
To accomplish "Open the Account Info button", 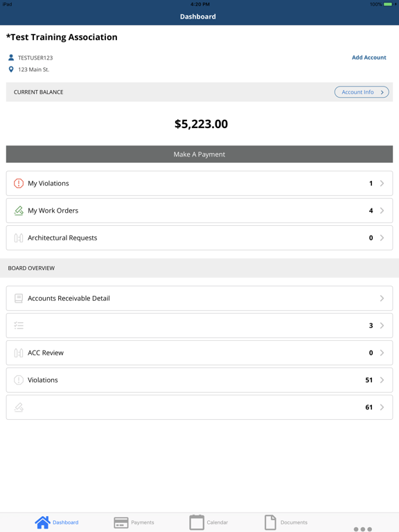I will pyautogui.click(x=362, y=92).
